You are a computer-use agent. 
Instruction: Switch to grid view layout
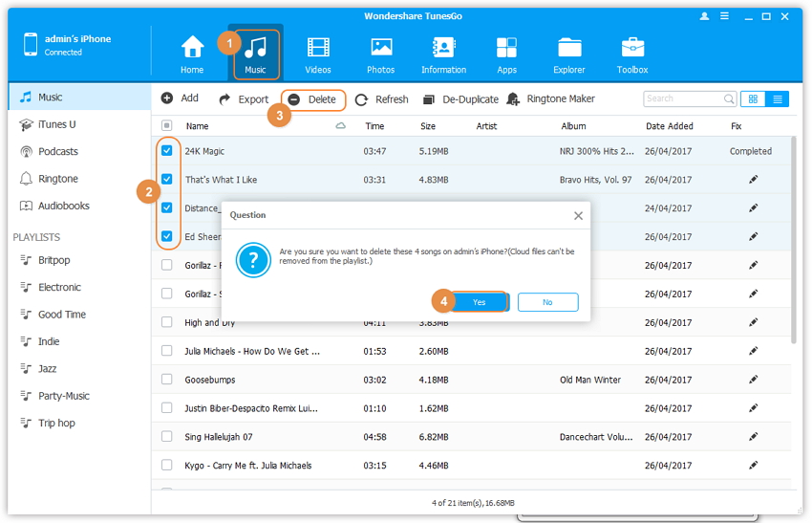coord(753,98)
